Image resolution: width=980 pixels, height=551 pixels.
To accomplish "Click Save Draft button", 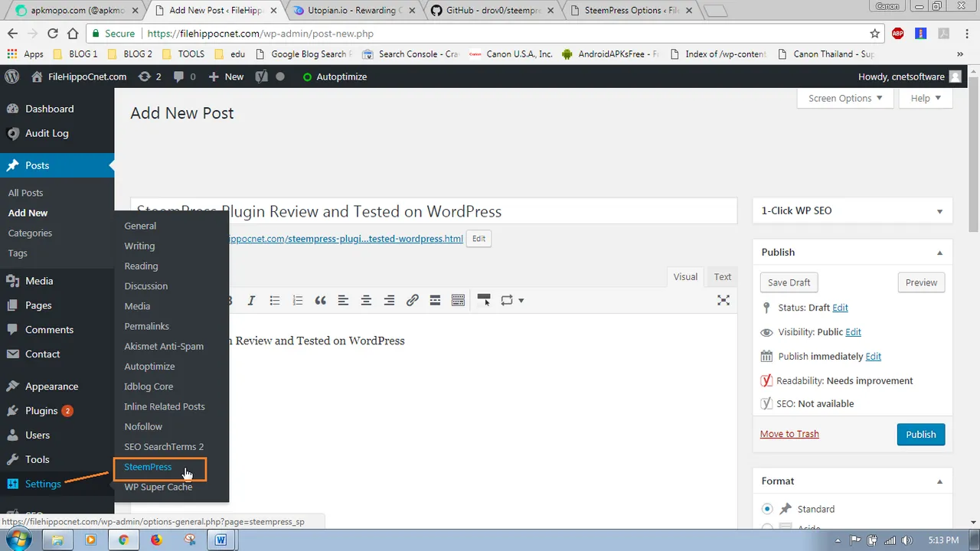I will coord(789,282).
